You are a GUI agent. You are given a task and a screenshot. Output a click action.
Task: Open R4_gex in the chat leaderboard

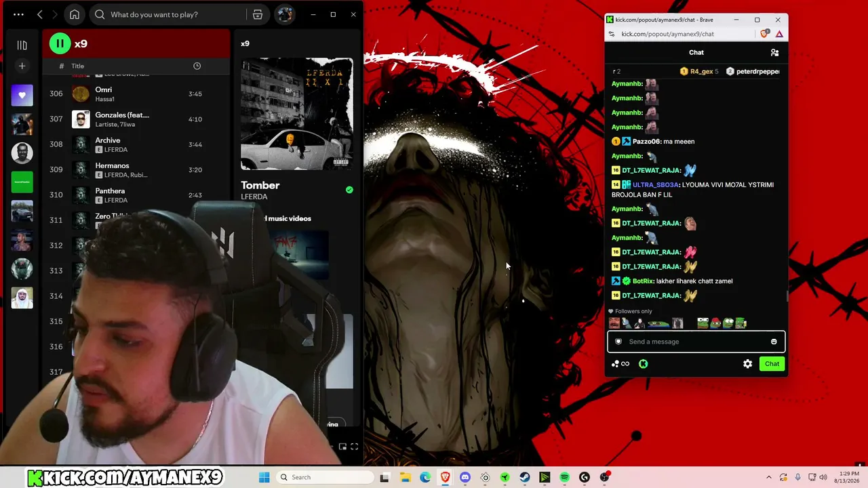tap(699, 71)
